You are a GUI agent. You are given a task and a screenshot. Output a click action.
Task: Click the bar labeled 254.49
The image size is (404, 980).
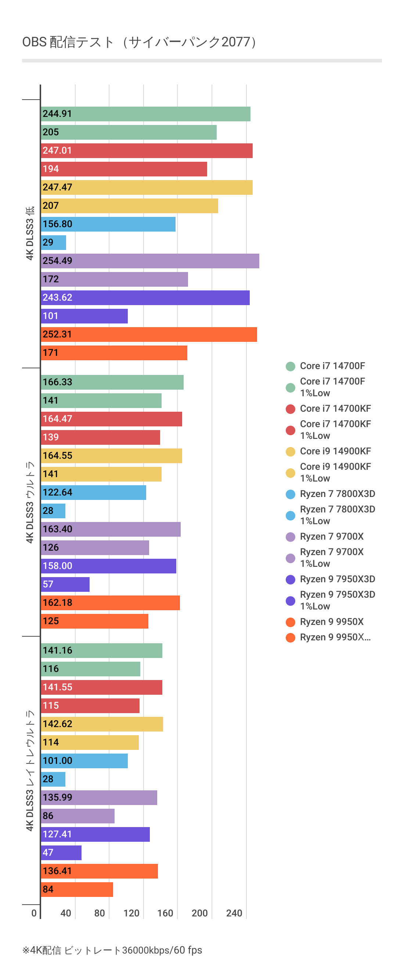click(x=150, y=261)
